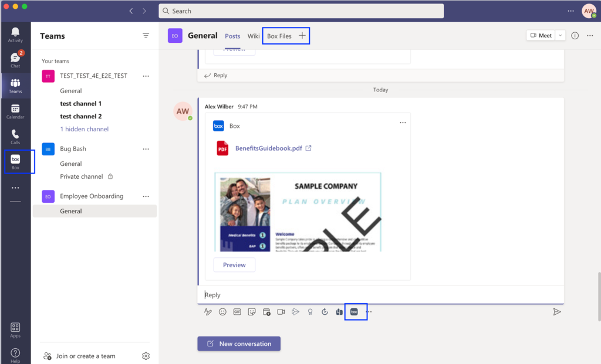Expand Meet options dropdown arrow
Image resolution: width=601 pixels, height=364 pixels.
[x=561, y=36]
